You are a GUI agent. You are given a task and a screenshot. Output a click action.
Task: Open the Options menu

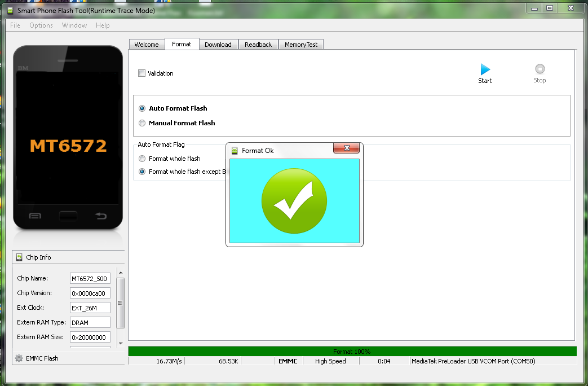(41, 25)
